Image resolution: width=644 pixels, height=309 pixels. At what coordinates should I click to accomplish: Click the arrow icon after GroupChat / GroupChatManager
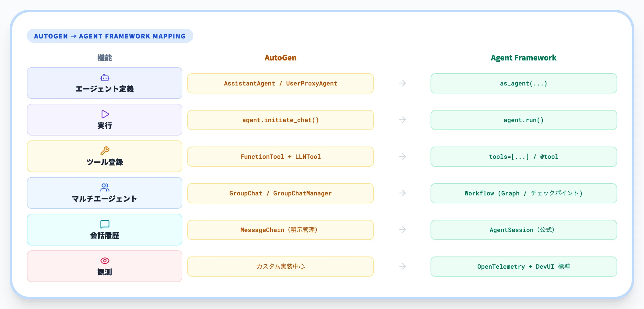coord(402,193)
